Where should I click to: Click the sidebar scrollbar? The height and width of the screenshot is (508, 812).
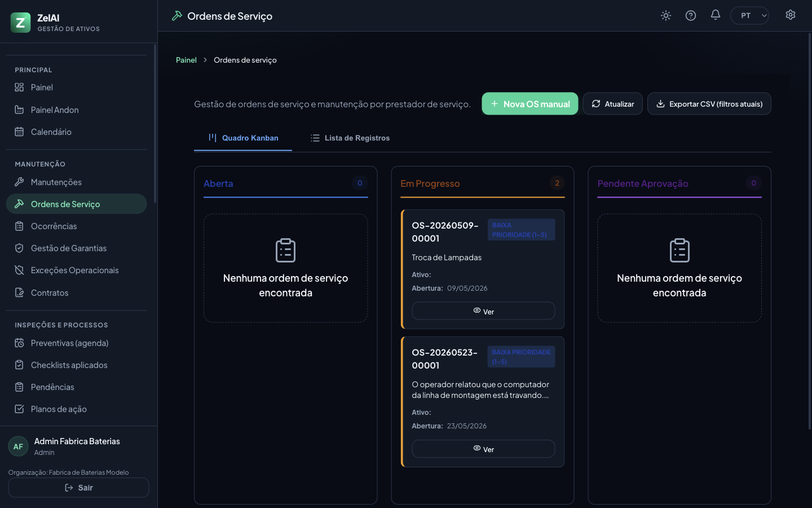[x=155, y=124]
